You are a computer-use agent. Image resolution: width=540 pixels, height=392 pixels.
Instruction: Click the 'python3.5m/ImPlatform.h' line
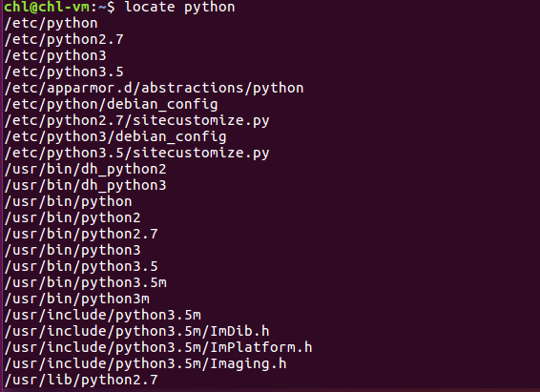(x=158, y=347)
